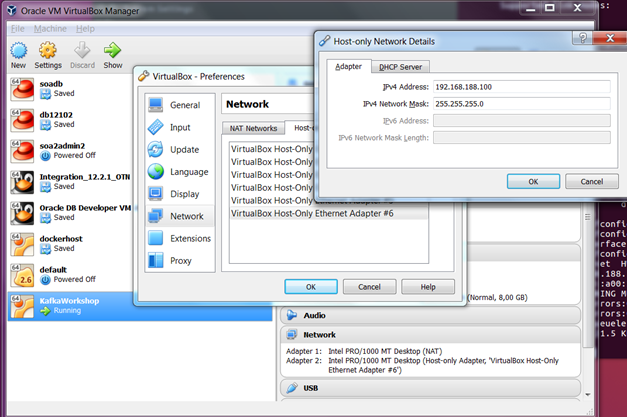Screen dimensions: 627x417
Task: Click the IPv6 Network Mask Length field
Action: (521, 138)
